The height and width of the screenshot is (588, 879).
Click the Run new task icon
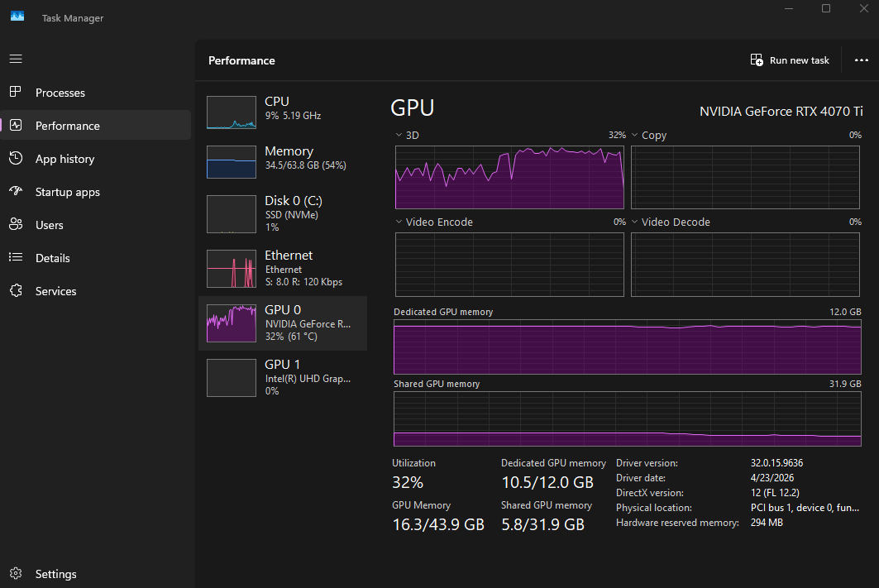pos(757,60)
